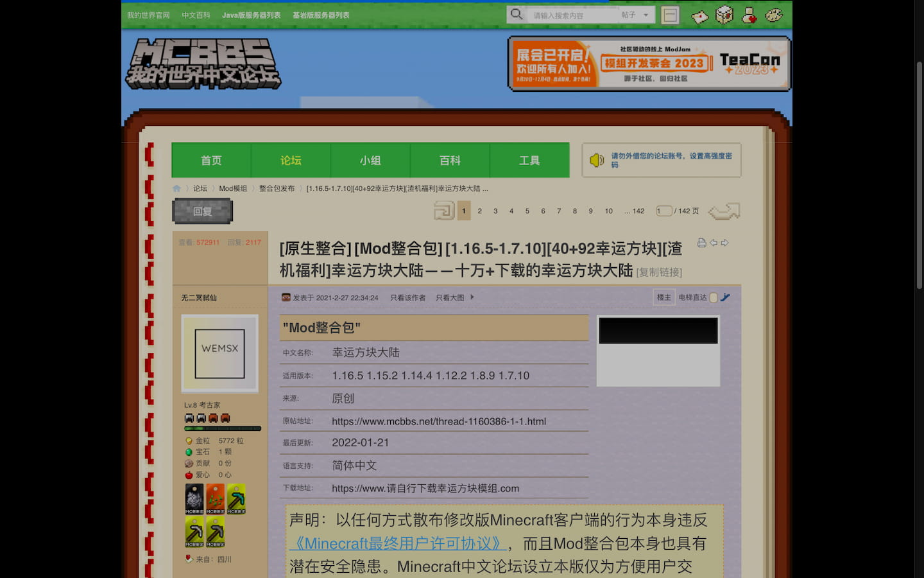Screen dimensions: 924x578
Task: Go to page 5
Action: point(527,211)
